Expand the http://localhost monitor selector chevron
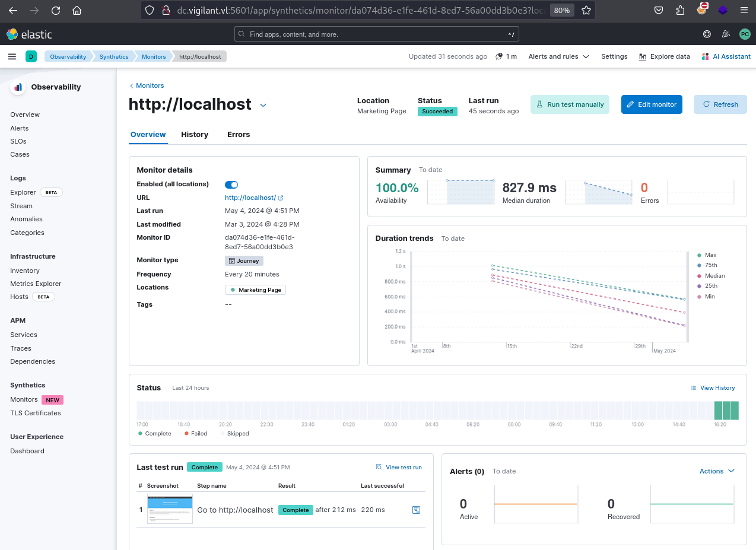The image size is (756, 550). pos(263,105)
